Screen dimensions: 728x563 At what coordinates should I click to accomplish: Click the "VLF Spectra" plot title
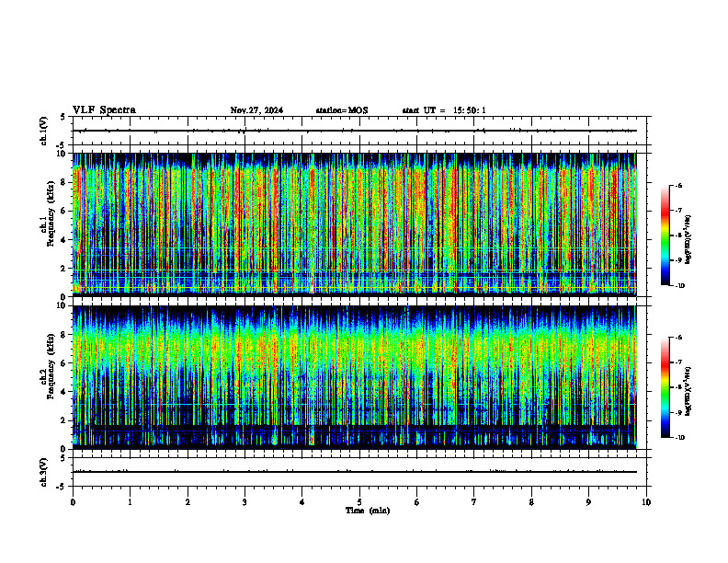click(104, 110)
